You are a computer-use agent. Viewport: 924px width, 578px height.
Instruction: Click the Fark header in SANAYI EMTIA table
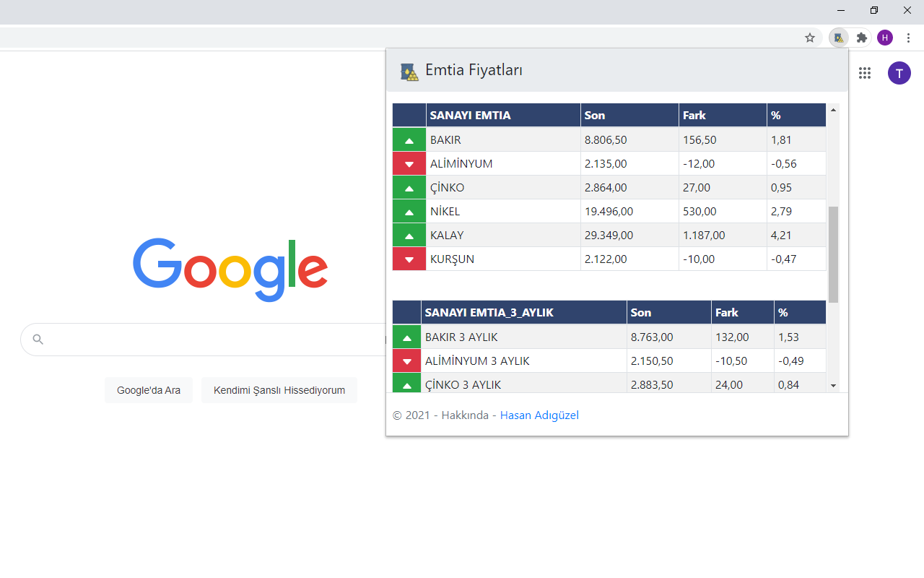click(723, 115)
